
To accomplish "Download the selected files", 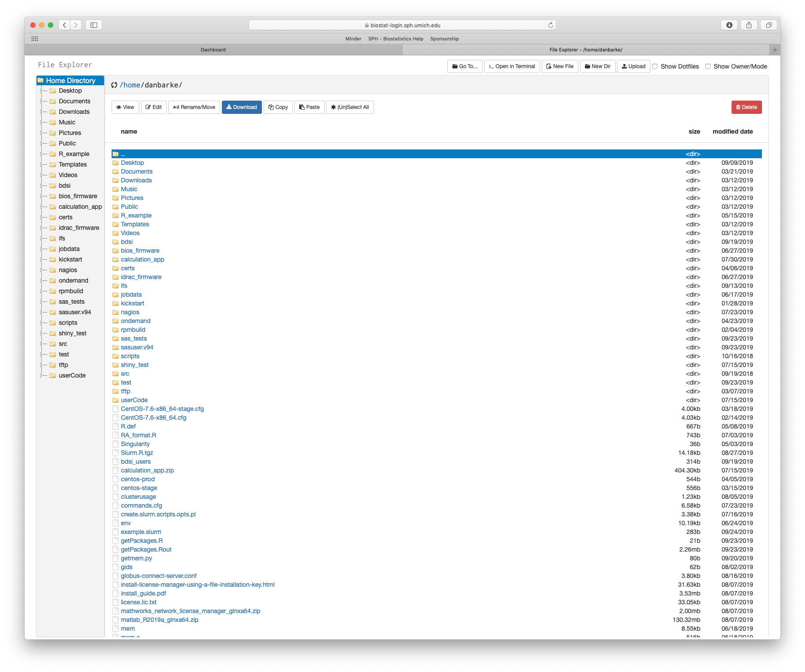I will [242, 107].
